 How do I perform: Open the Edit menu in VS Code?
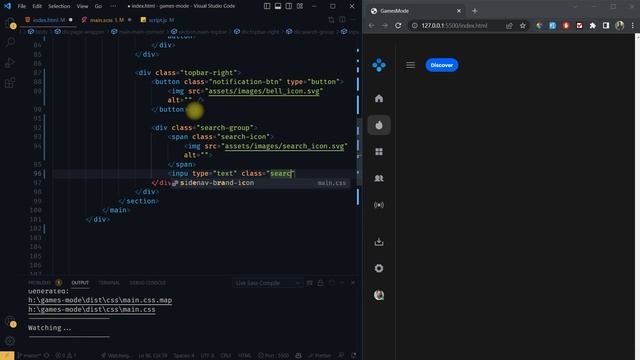click(x=37, y=6)
